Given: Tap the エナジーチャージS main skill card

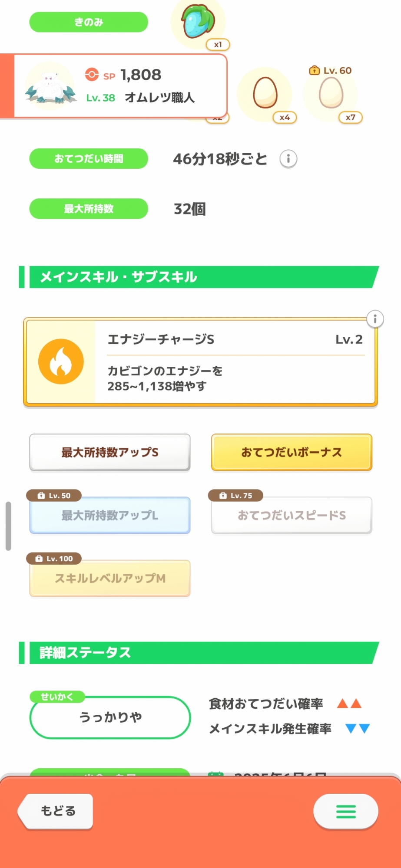Looking at the screenshot, I should (x=235, y=362).
